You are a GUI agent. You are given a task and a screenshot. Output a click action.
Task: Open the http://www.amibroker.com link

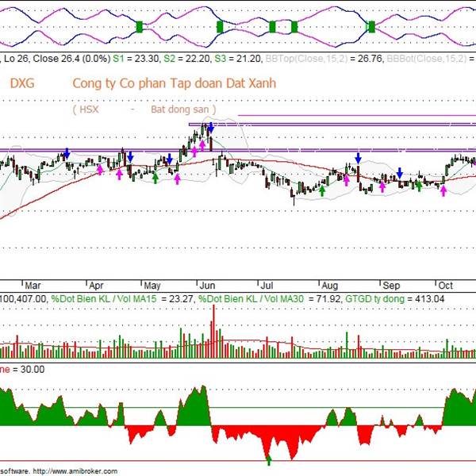[75, 471]
